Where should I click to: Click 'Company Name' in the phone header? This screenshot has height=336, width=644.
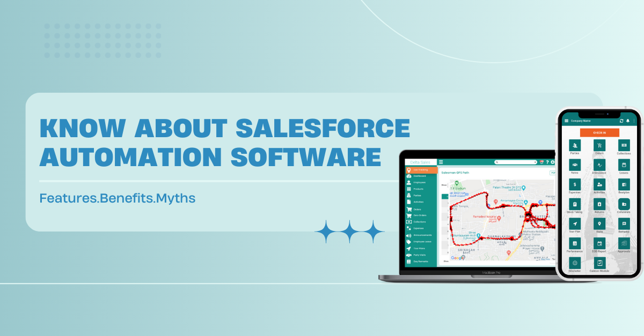click(580, 121)
